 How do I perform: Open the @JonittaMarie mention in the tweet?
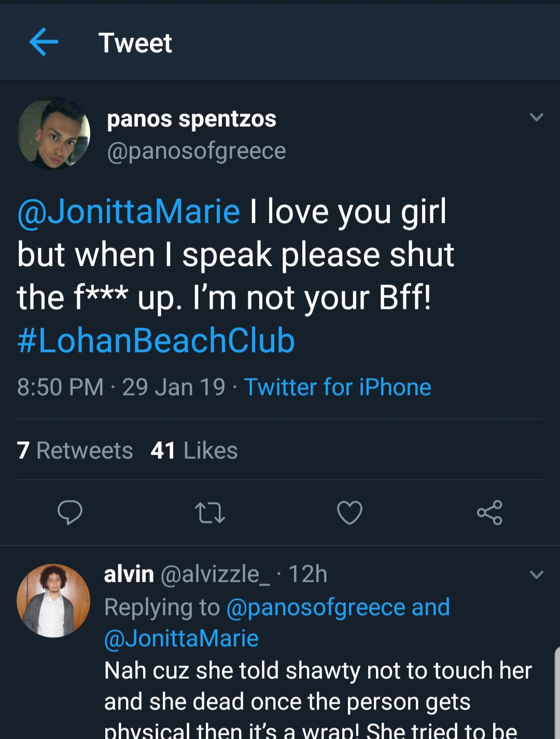[x=129, y=212]
